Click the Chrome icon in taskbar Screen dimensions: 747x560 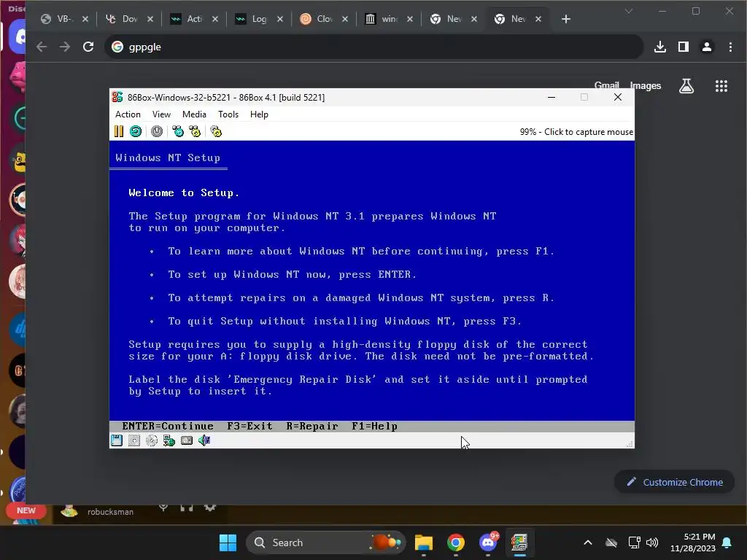(456, 542)
